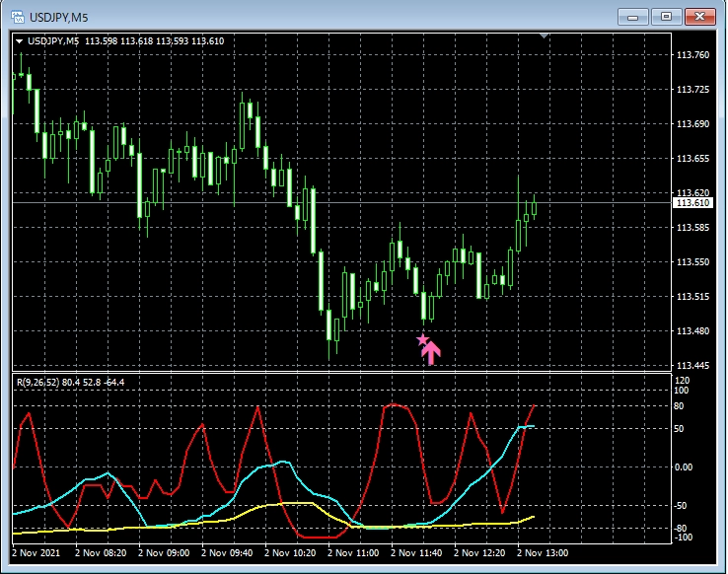This screenshot has width=728, height=574.
Task: Click the small triangle beside USDJPY,M5 label
Action: coord(19,40)
